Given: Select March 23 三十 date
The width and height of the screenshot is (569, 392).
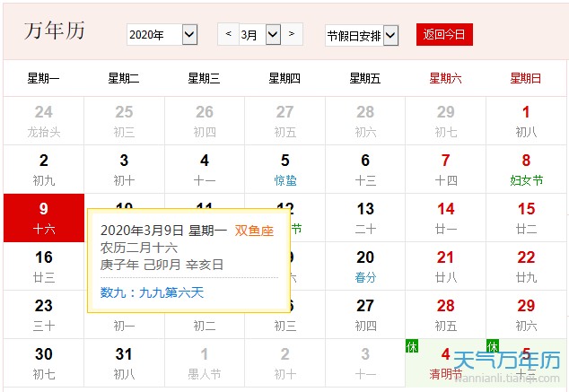Looking at the screenshot, I should tap(44, 315).
